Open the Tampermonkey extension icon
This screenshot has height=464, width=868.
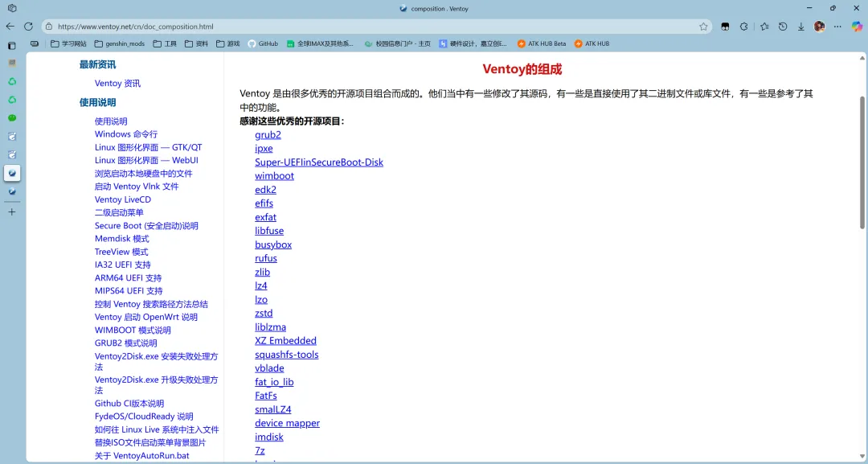click(725, 26)
